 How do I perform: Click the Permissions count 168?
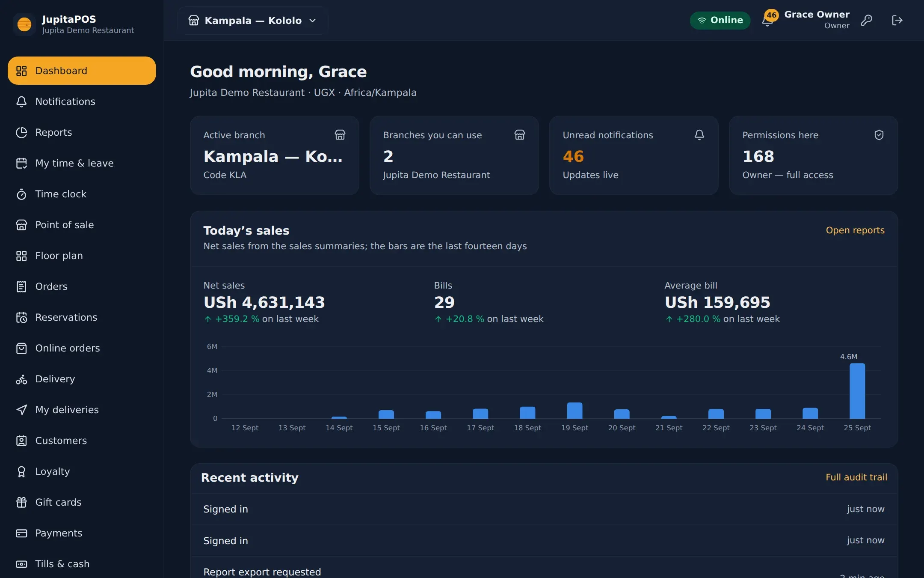(x=758, y=156)
